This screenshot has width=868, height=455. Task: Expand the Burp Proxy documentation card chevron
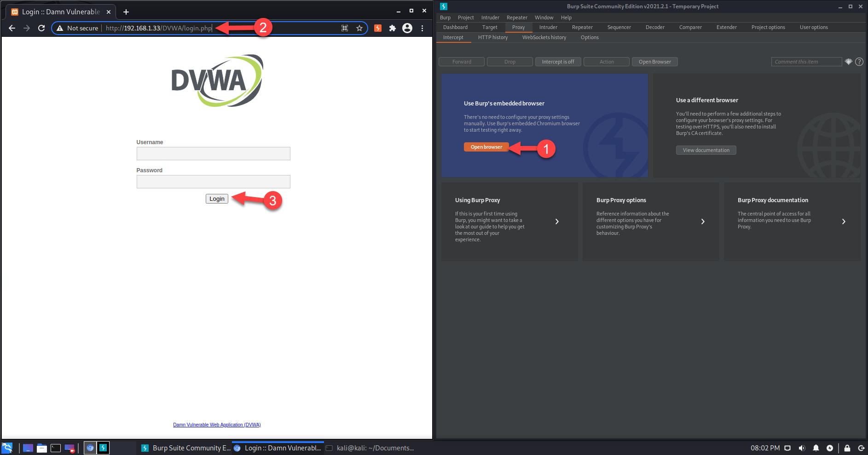[844, 222]
